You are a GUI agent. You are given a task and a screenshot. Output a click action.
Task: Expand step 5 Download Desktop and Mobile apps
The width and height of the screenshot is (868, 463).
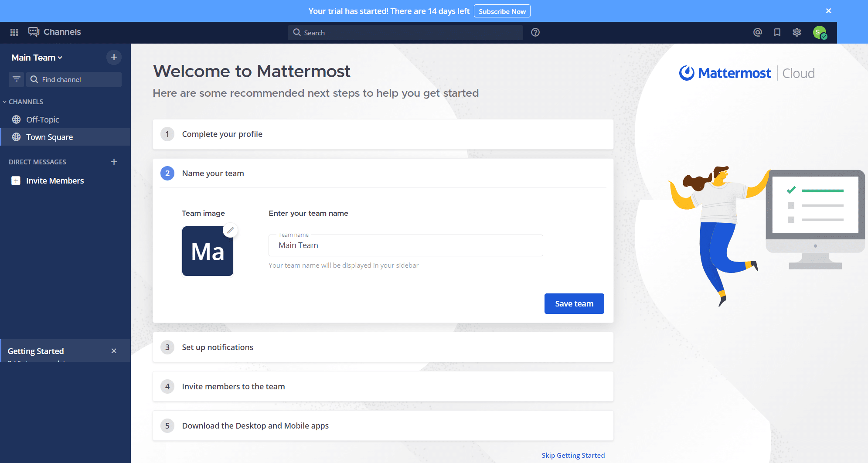click(x=383, y=426)
